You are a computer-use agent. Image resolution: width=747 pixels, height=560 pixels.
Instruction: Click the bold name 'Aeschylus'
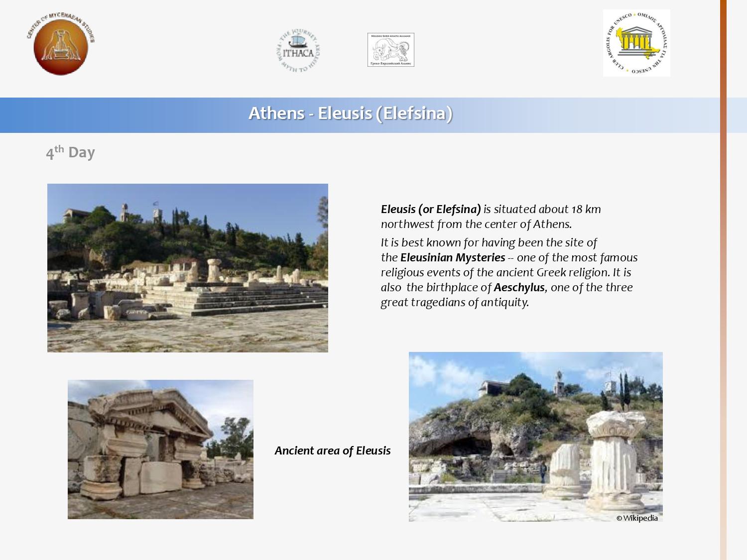tap(519, 287)
